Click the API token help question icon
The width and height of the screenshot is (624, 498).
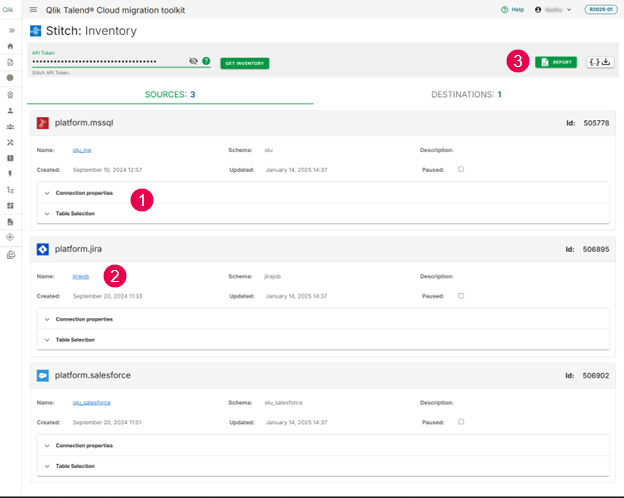click(206, 61)
